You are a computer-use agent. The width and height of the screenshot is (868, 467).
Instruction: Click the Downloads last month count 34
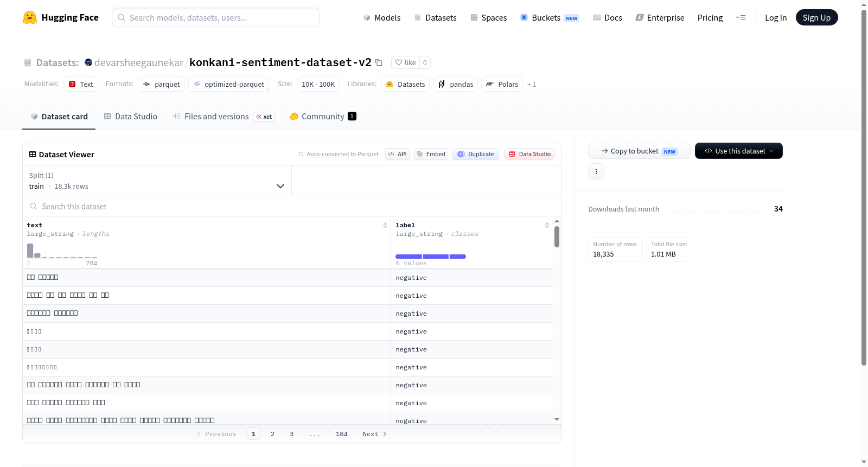[778, 209]
